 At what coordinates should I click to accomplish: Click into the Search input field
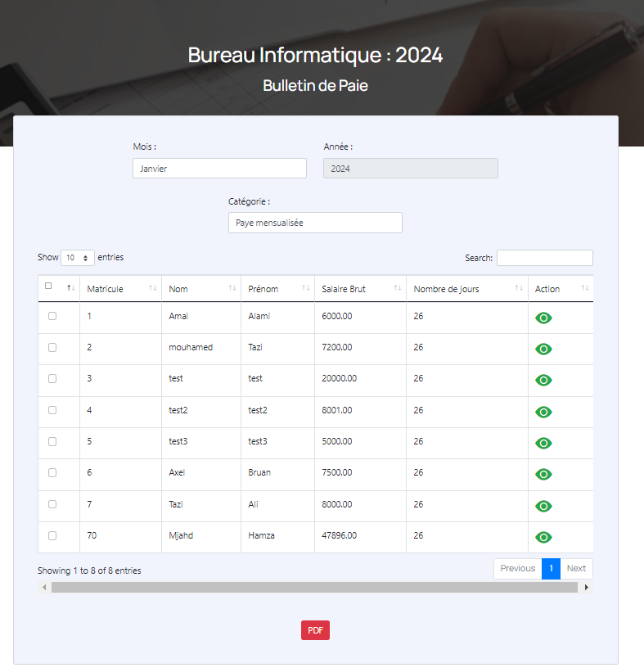pyautogui.click(x=544, y=258)
